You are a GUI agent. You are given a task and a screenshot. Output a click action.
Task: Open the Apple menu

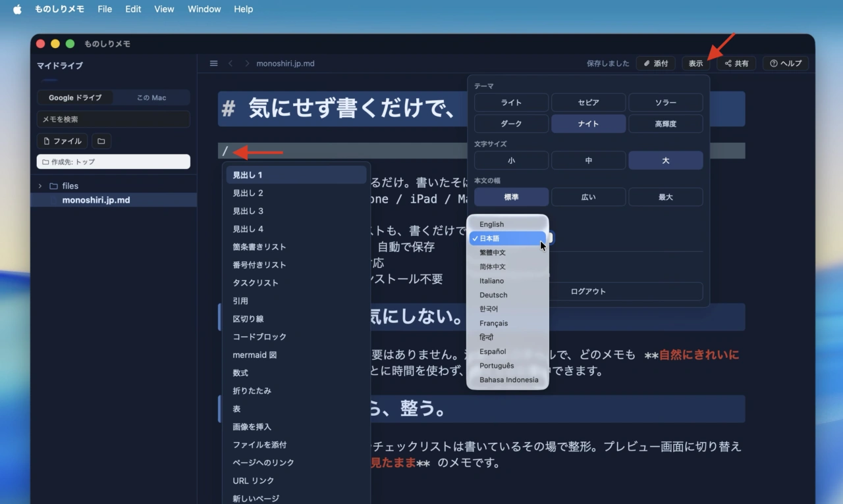pyautogui.click(x=17, y=9)
